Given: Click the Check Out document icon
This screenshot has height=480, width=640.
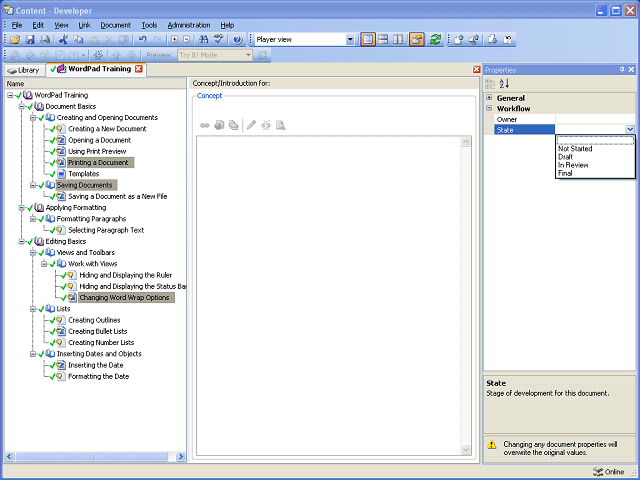Looking at the screenshot, I should [x=493, y=40].
